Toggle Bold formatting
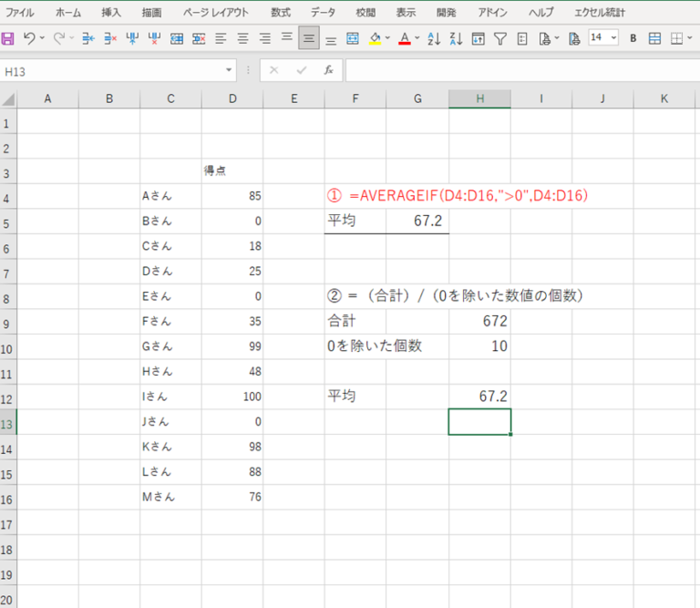 (633, 38)
